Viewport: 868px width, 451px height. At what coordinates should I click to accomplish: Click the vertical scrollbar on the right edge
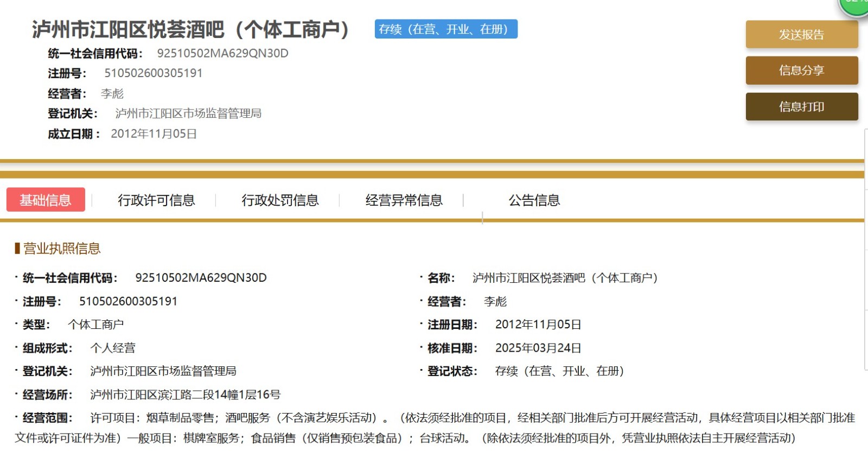coord(865,250)
